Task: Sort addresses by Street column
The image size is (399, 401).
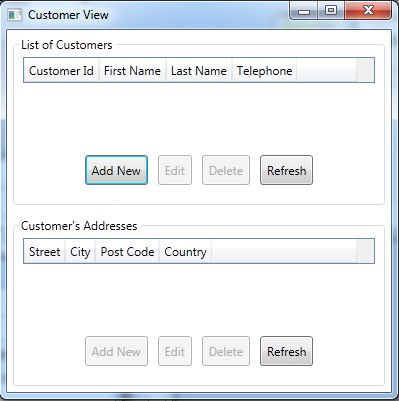Action: click(44, 251)
